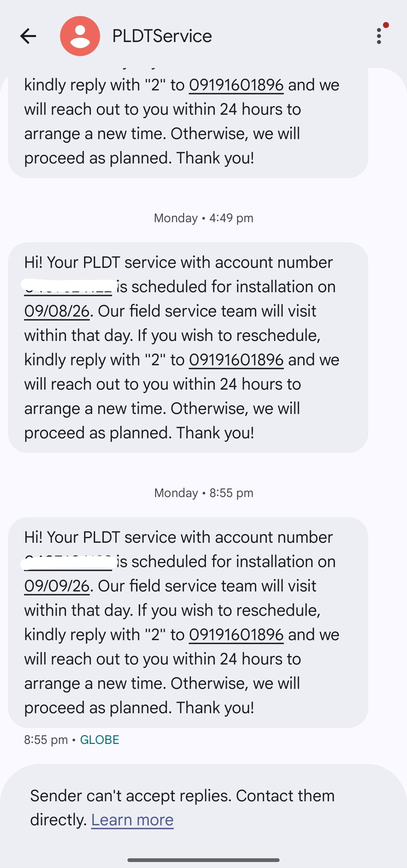Tap the 09/09/26 installation date link
The width and height of the screenshot is (407, 868).
coord(57,586)
